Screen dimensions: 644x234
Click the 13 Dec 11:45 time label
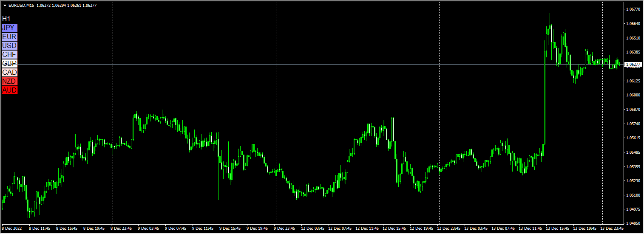(530, 228)
